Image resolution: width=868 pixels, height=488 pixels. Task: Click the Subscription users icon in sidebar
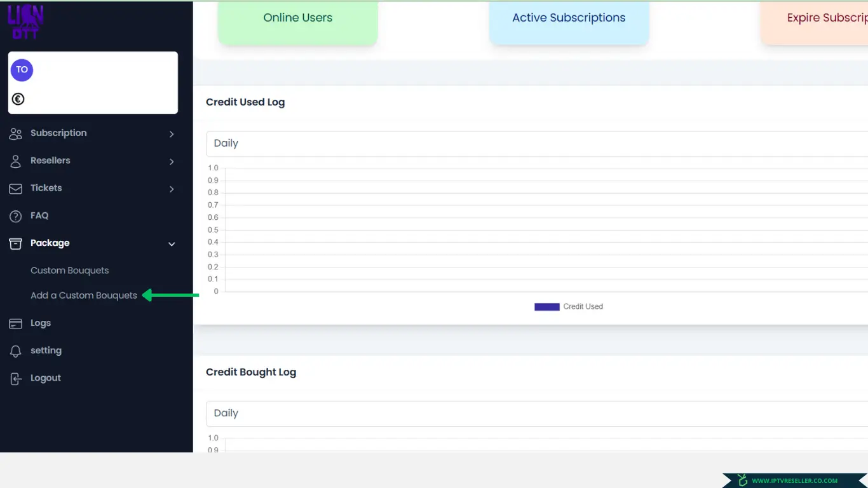15,133
